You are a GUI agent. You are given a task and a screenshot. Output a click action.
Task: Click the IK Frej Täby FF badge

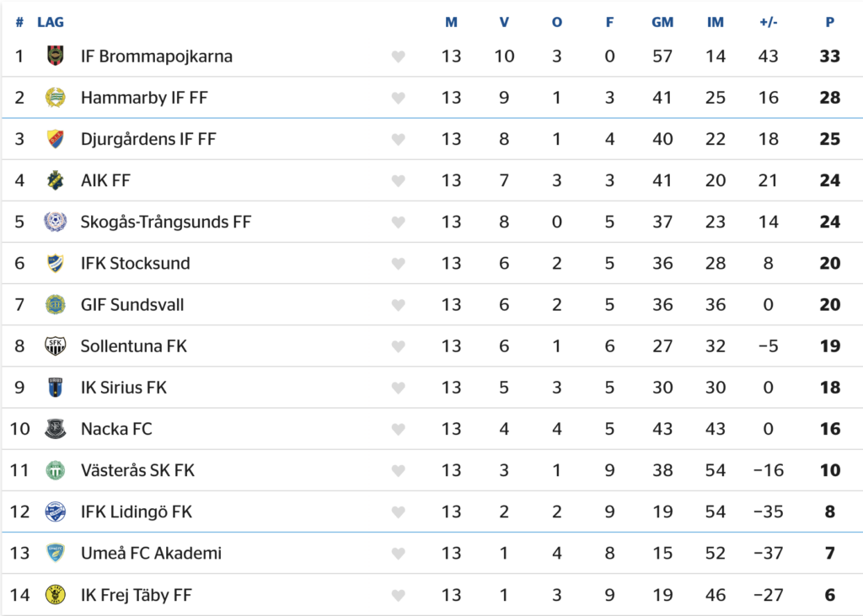tap(55, 595)
